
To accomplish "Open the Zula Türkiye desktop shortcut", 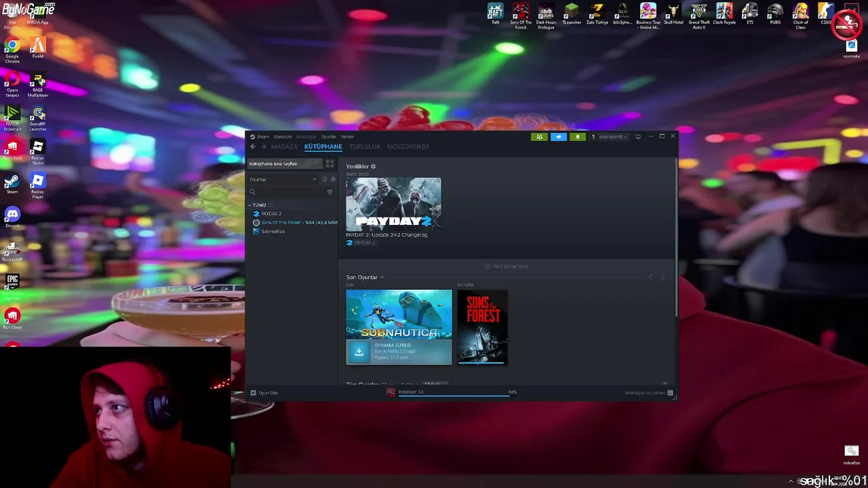I will point(597,14).
